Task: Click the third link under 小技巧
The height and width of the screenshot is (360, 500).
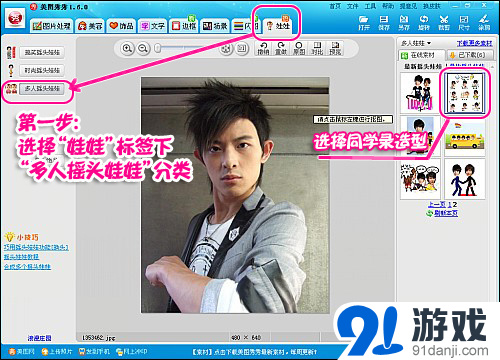Action: pyautogui.click(x=27, y=266)
